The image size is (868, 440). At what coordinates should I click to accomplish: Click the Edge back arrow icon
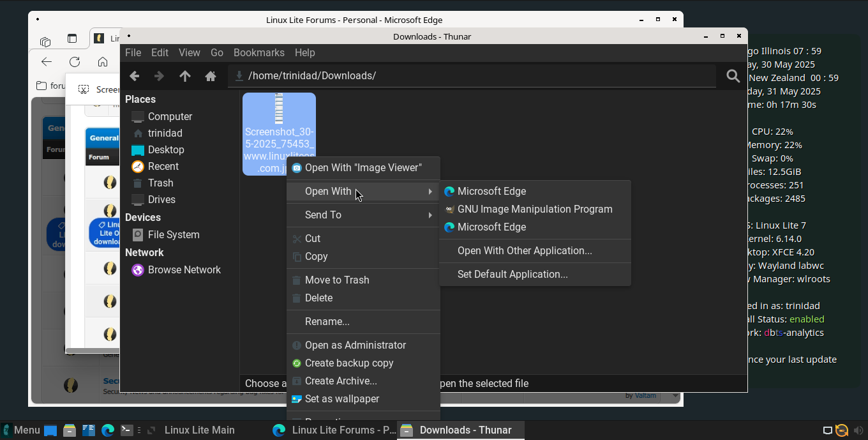[47, 62]
